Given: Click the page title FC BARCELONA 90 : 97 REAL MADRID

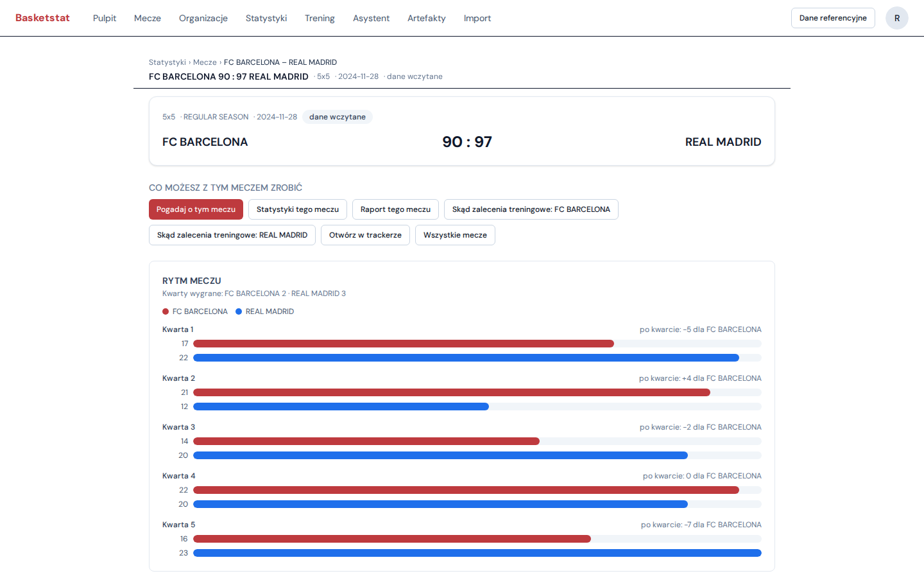Looking at the screenshot, I should pos(228,76).
